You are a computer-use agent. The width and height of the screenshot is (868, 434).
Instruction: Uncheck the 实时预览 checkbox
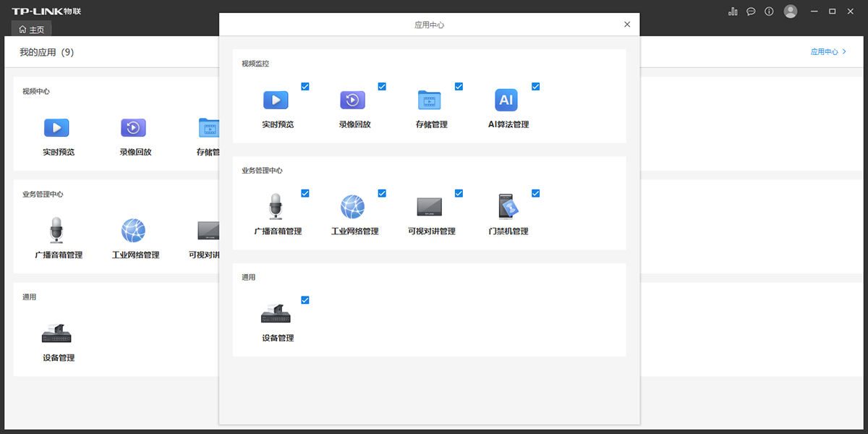point(305,86)
